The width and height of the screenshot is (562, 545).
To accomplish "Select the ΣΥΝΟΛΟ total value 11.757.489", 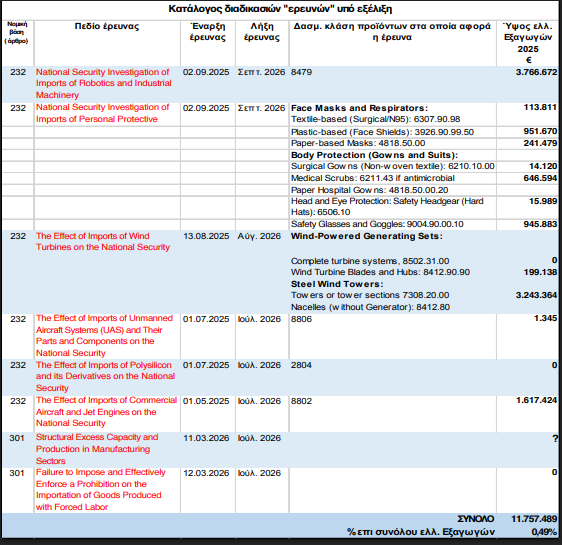I will click(534, 519).
